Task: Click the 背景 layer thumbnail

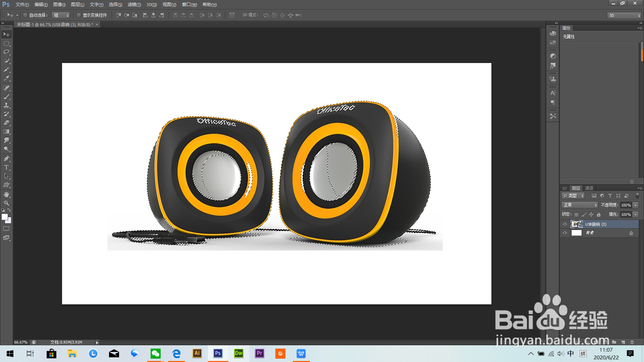Action: 576,233
